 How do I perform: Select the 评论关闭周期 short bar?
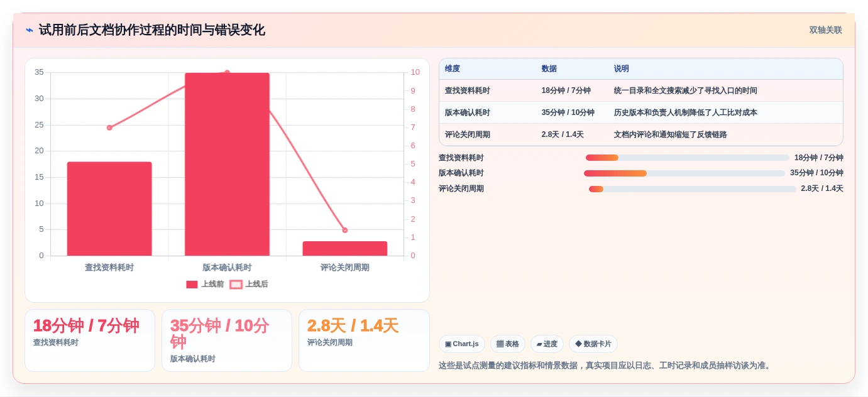pos(344,248)
